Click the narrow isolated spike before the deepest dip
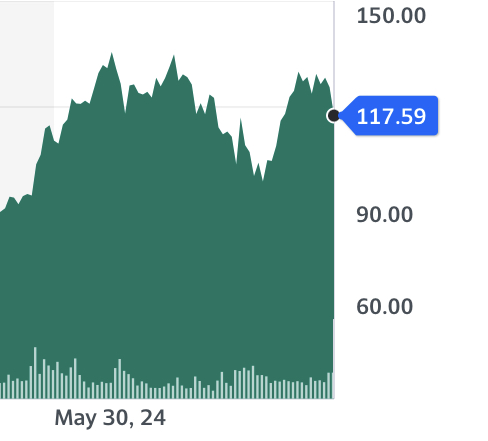Image resolution: width=488 pixels, height=441 pixels. click(x=240, y=121)
